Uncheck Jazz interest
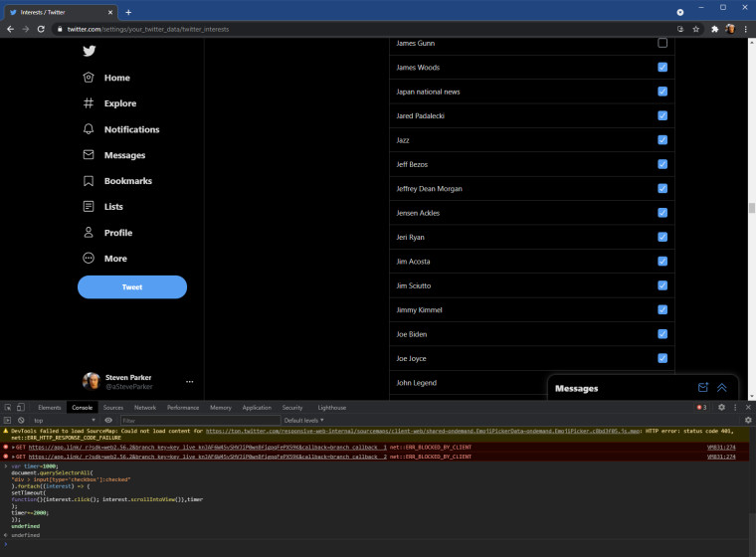 tap(662, 140)
